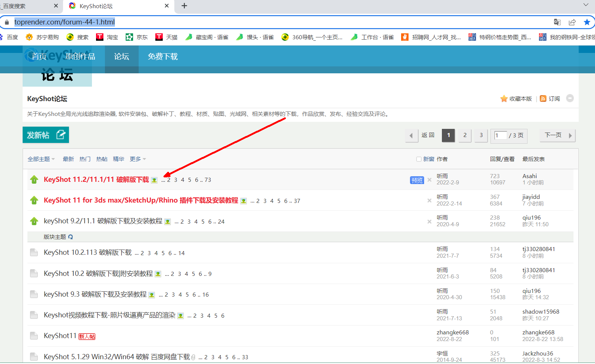This screenshot has width=595, height=364.
Task: Click pinned thread icon beside keyShot 9.2/11.1
Action: click(x=34, y=221)
